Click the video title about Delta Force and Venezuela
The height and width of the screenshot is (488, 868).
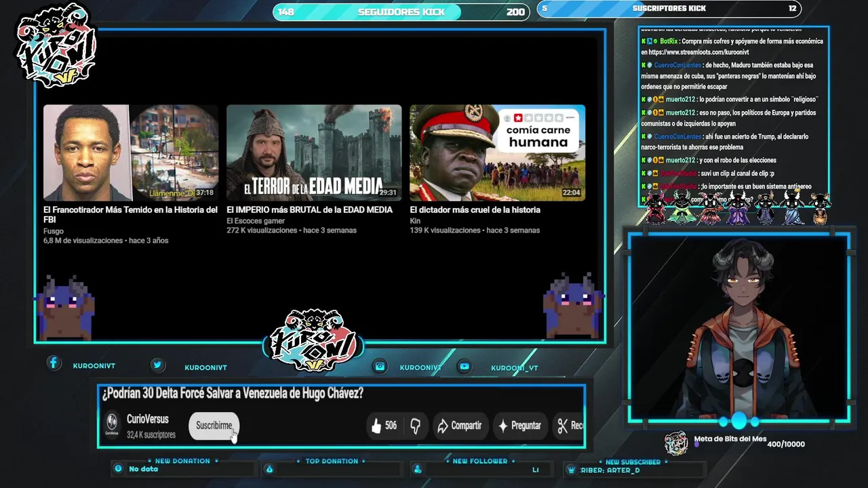coord(233,393)
